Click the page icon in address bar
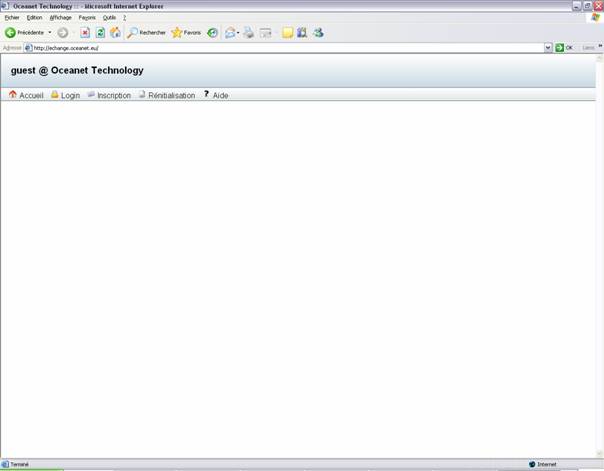 coord(28,48)
